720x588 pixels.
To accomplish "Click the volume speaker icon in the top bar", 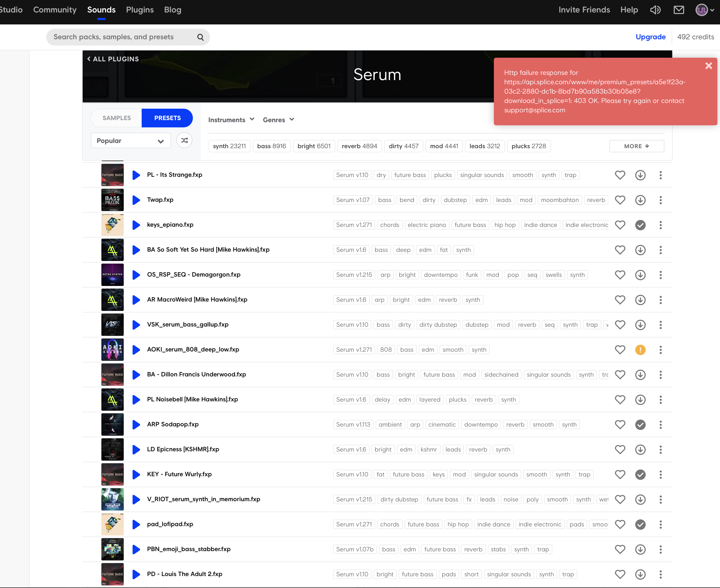I will tap(655, 10).
